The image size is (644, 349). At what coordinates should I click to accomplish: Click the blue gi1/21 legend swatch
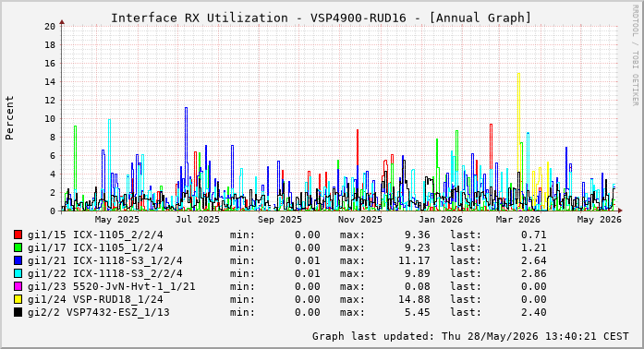click(18, 260)
